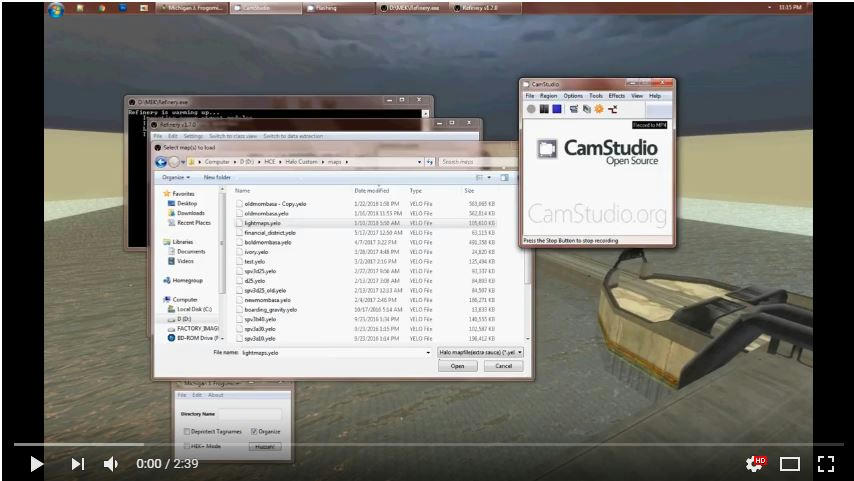Switch to Refinery v1.7.0 taskbar button
Image resolution: width=854 pixels, height=481 pixels.
pyautogui.click(x=485, y=8)
